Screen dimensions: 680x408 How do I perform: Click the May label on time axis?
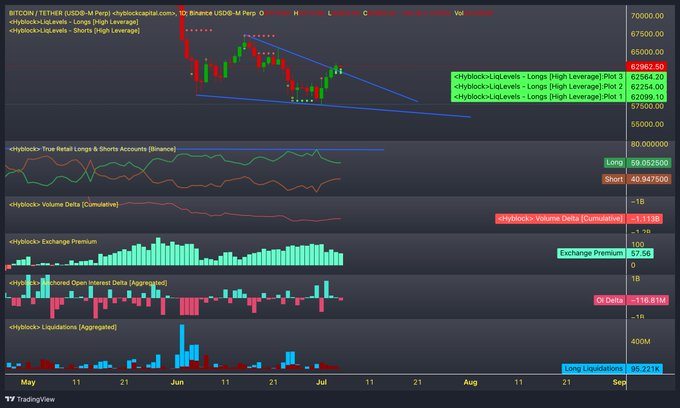coord(28,382)
